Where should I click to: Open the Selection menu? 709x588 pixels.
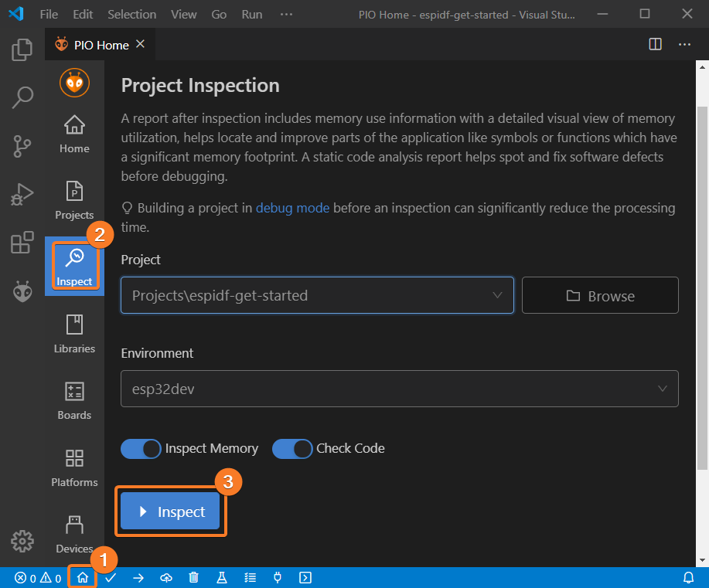[131, 15]
